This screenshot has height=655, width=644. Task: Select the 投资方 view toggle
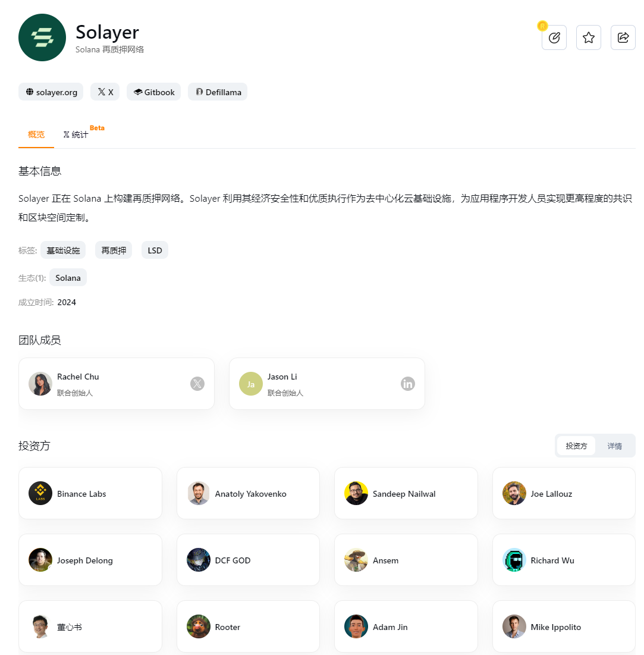click(x=576, y=446)
